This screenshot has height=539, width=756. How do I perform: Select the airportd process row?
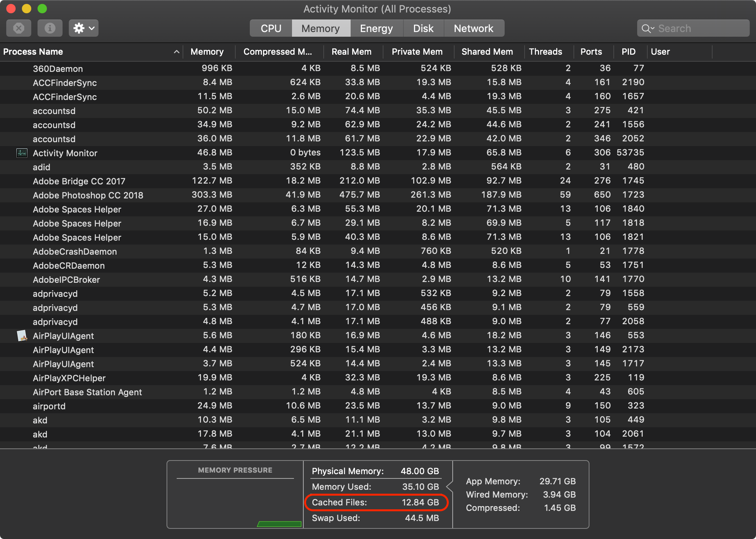coord(49,406)
